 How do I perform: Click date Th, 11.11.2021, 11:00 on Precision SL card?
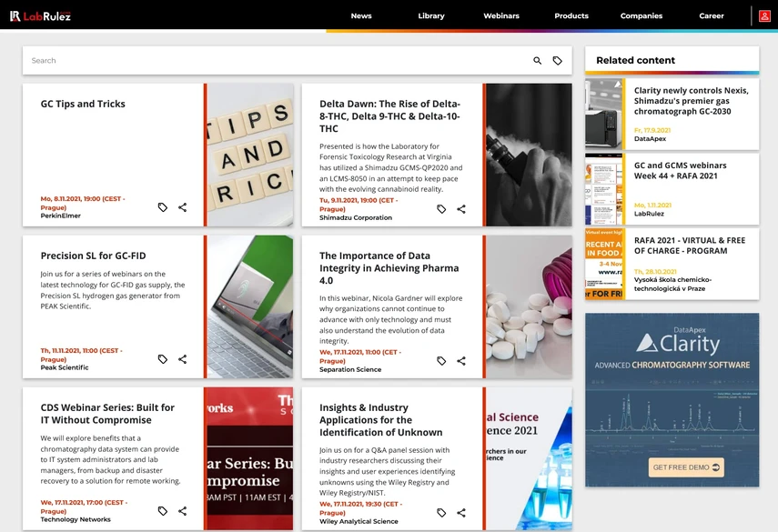[81, 355]
